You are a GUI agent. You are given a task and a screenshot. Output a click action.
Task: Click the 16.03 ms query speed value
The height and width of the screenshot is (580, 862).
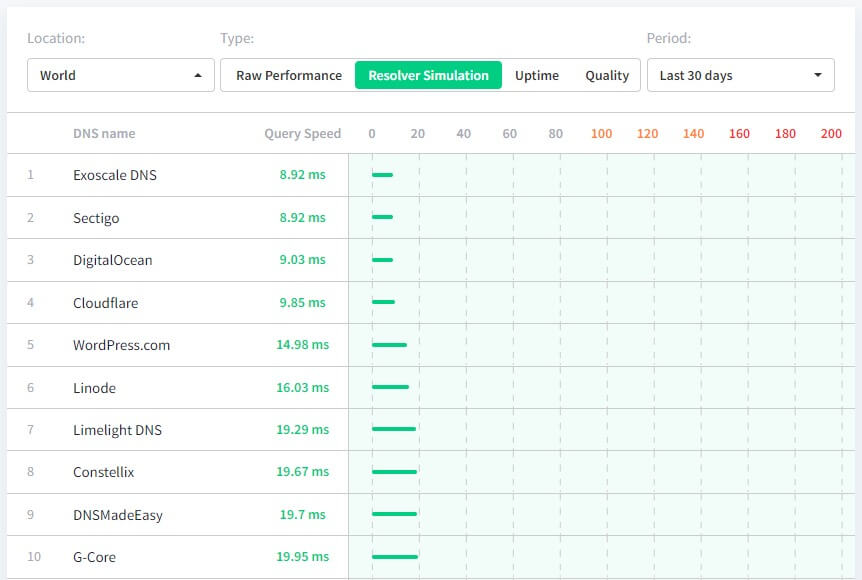[302, 388]
